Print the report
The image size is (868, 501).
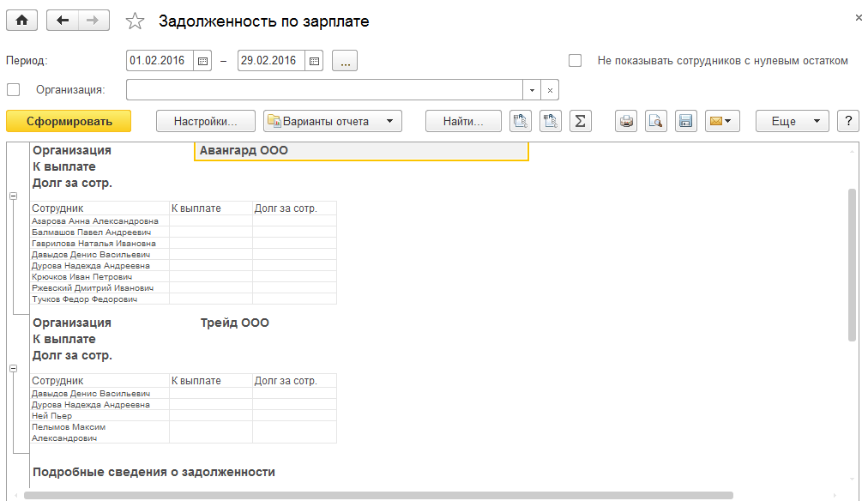coord(626,121)
